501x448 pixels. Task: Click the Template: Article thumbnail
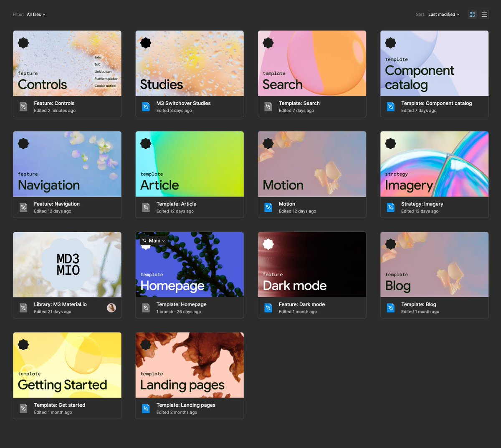pyautogui.click(x=189, y=163)
